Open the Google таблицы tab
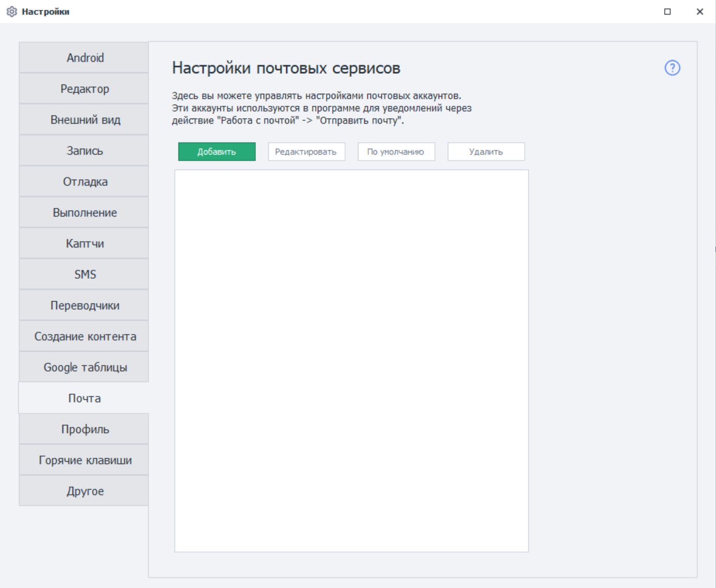This screenshot has height=588, width=716. (x=84, y=367)
